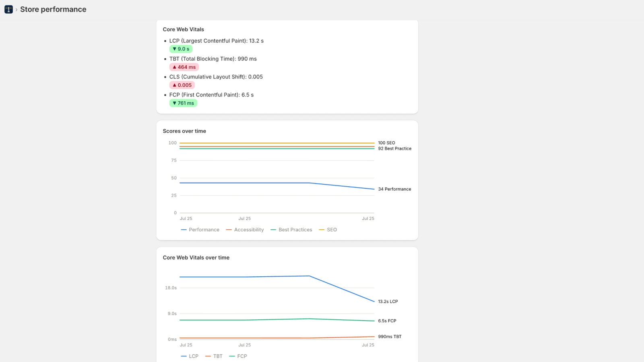Toggle the LCP series in the vitals legend
This screenshot has width=644, height=362.
coord(190,356)
